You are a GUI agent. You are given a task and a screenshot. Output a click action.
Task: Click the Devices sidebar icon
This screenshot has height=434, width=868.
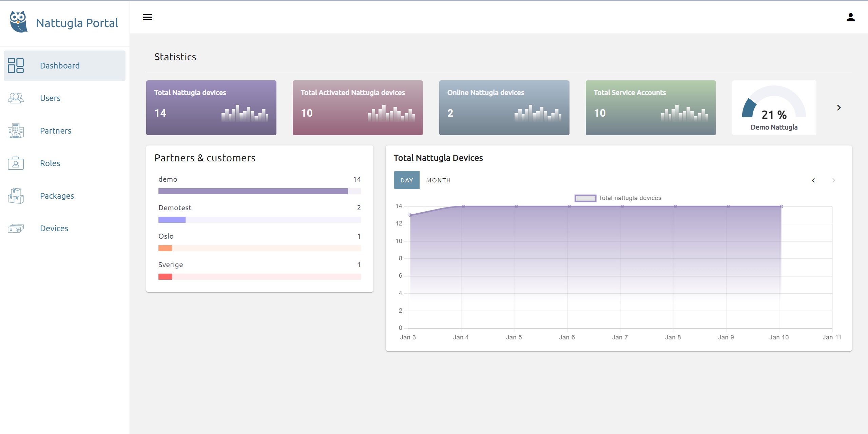click(x=16, y=229)
